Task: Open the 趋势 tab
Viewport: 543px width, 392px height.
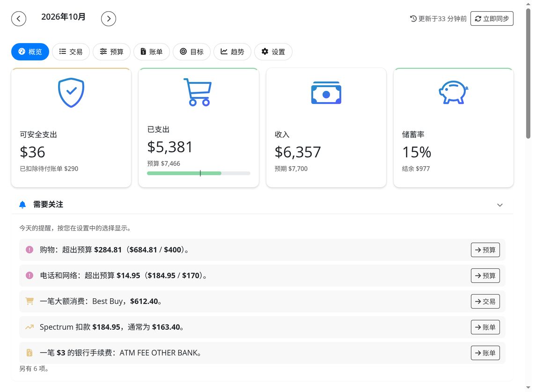Action: pyautogui.click(x=232, y=52)
